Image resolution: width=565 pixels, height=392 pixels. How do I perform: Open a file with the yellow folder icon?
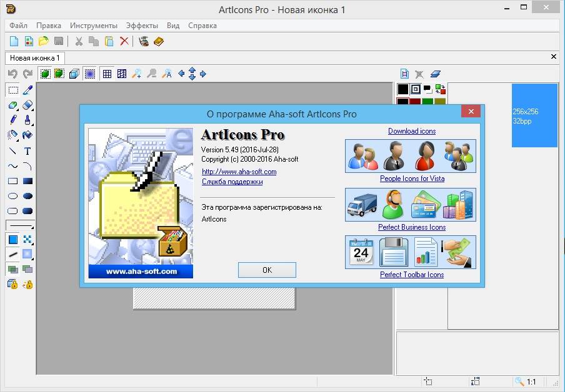44,41
